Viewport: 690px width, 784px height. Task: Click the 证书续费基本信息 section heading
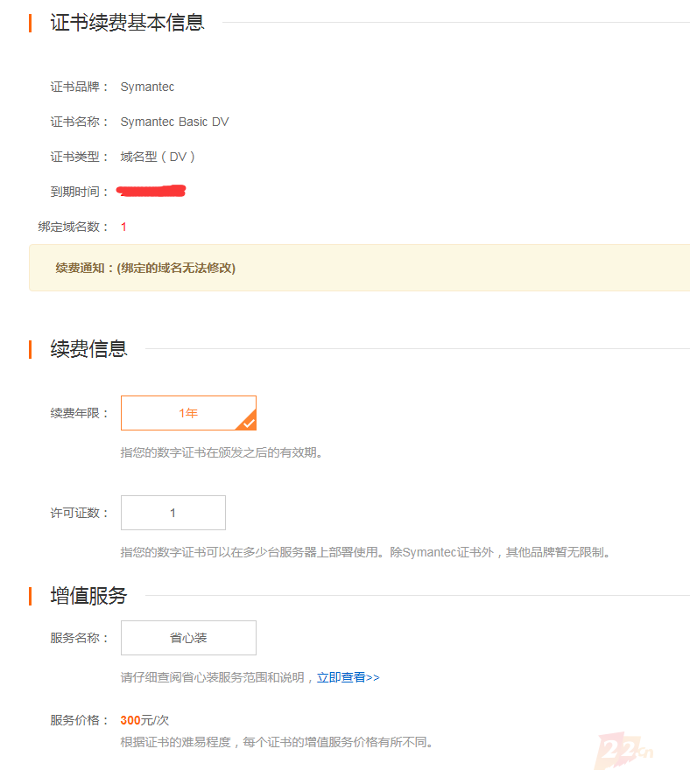click(x=127, y=23)
